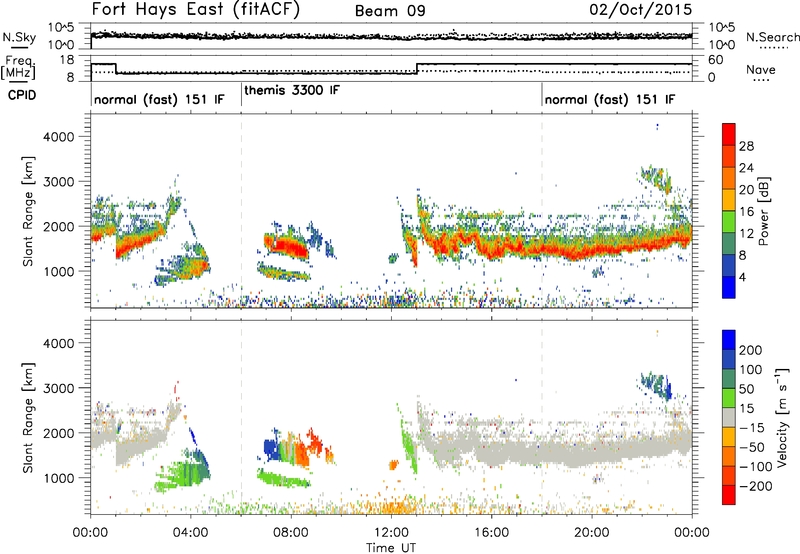
Task: Click the blue velocity patch near 07:00
Action: (272, 449)
